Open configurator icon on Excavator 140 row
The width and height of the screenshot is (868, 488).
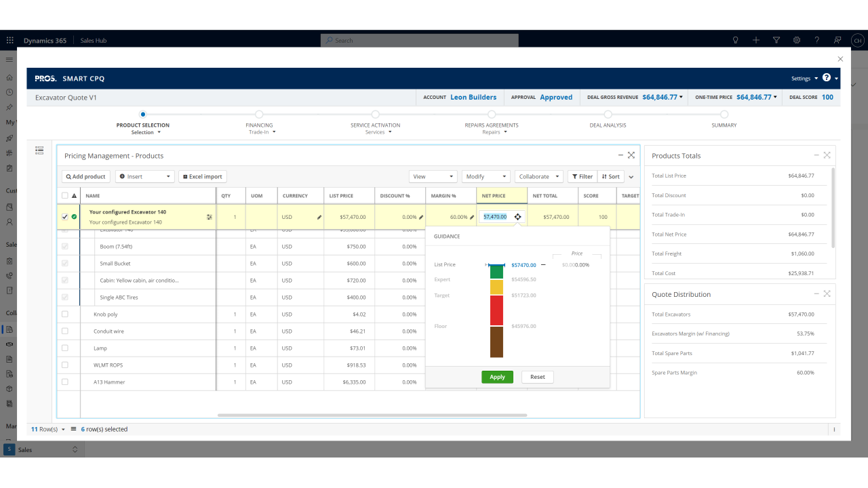pos(210,218)
